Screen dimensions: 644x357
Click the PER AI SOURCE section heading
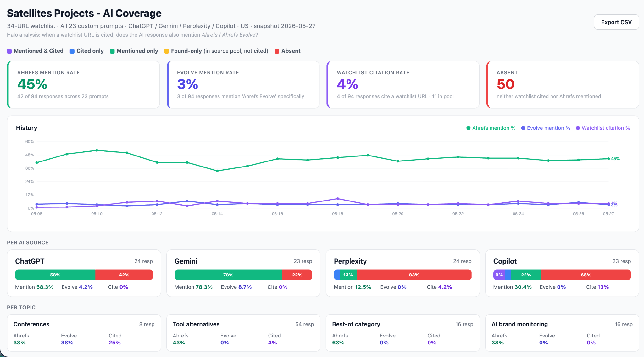28,242
